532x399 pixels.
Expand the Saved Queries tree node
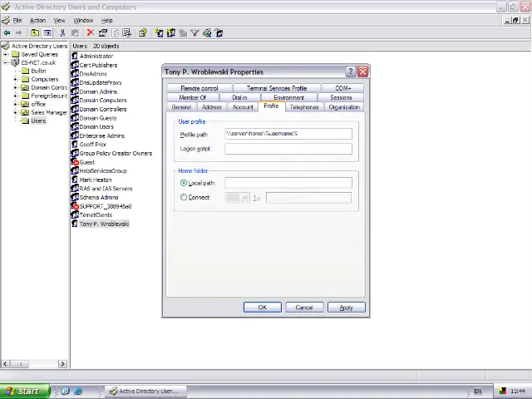coord(6,54)
